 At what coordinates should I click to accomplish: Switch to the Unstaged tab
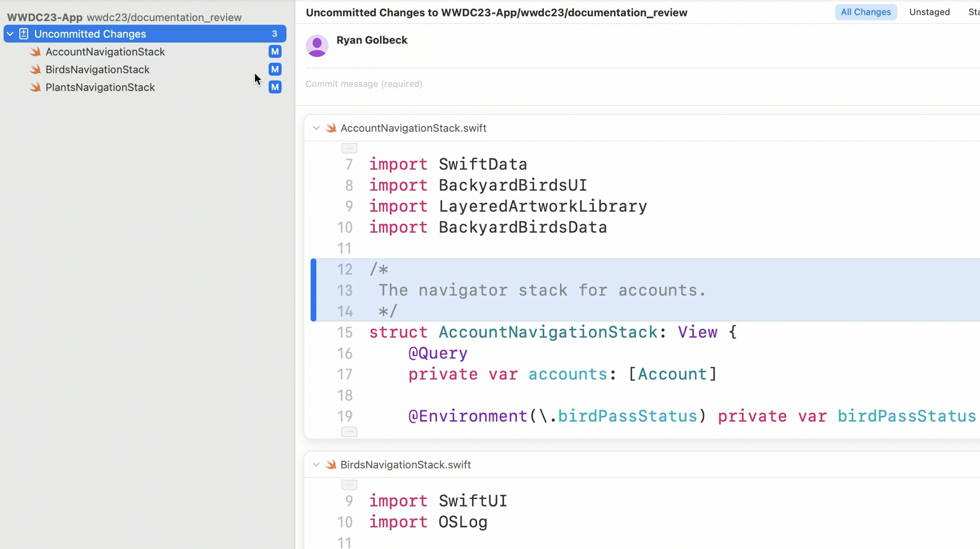click(x=929, y=12)
